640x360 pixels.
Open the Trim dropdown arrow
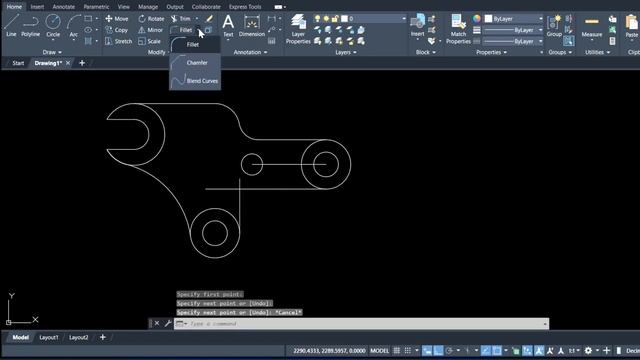pyautogui.click(x=197, y=19)
